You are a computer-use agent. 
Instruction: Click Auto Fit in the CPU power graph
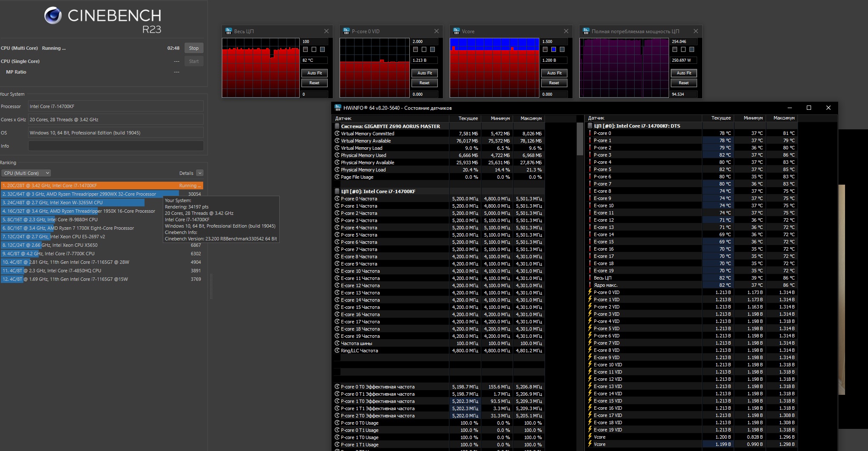point(684,73)
